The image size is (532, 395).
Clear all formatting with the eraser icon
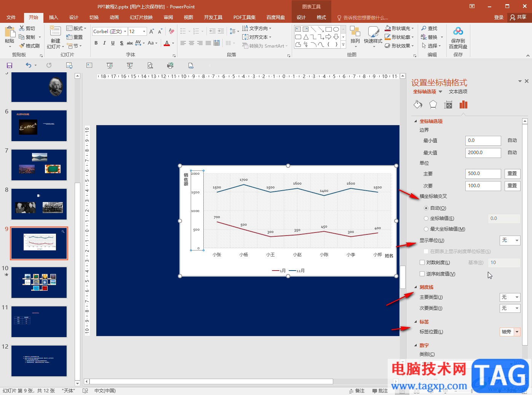point(171,32)
